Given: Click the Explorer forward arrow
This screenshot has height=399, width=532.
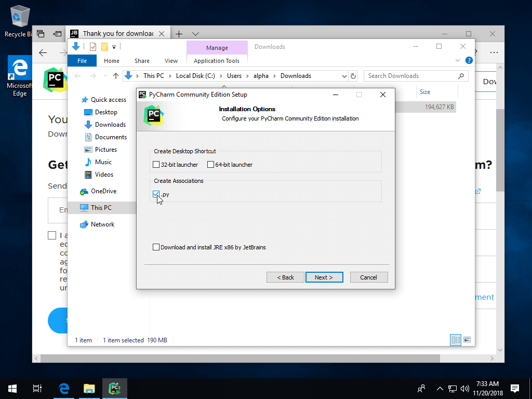Looking at the screenshot, I should (x=92, y=76).
